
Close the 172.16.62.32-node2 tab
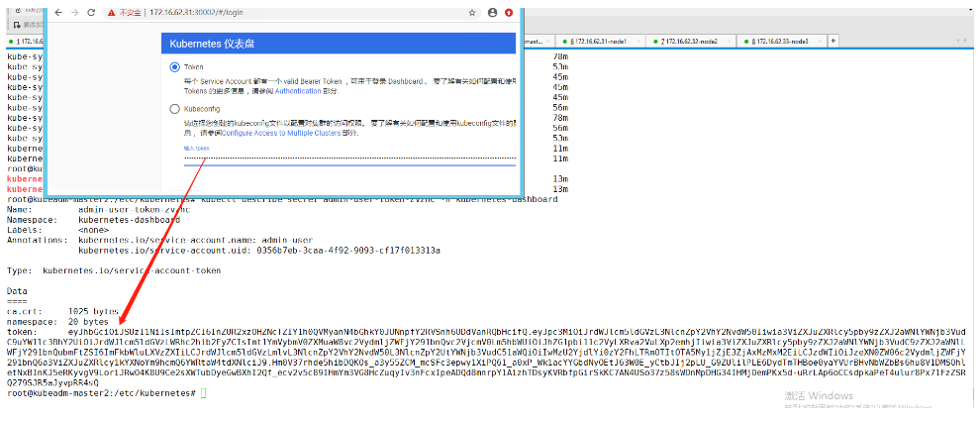tap(730, 42)
